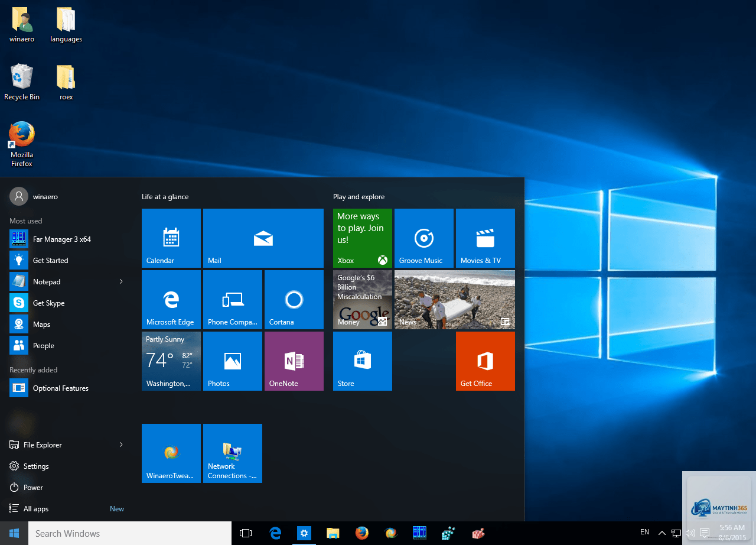Open the Money news tile
This screenshot has width=756, height=545.
click(363, 300)
